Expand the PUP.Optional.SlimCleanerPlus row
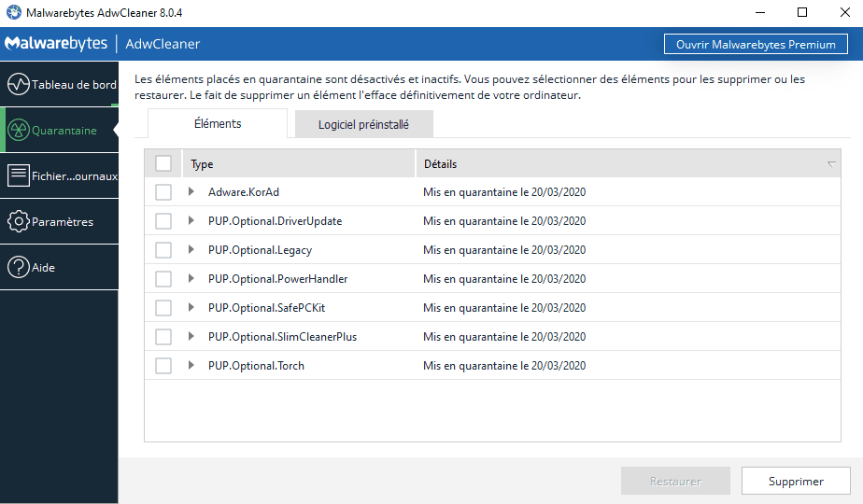 pos(191,336)
